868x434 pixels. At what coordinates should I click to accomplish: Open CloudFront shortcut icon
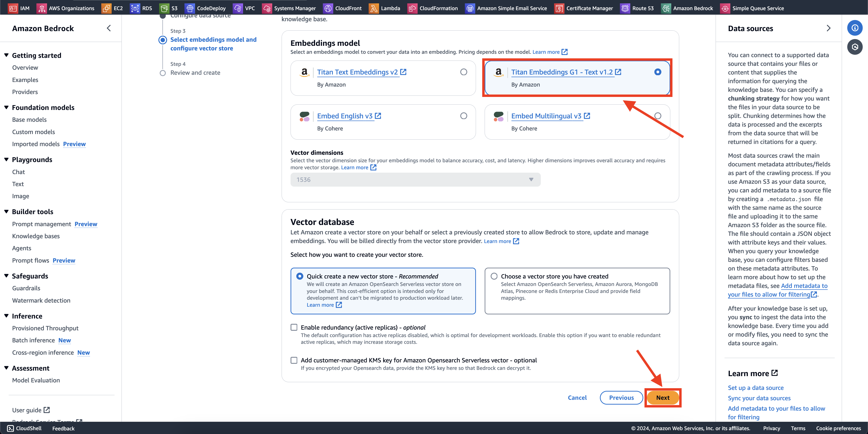pyautogui.click(x=328, y=8)
